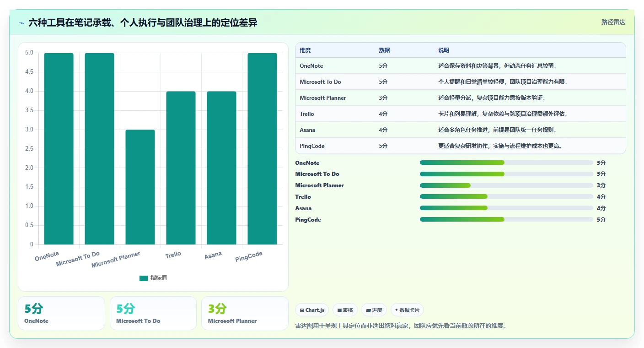The height and width of the screenshot is (348, 644).
Task: Click the Asana progress bar
Action: coord(506,208)
